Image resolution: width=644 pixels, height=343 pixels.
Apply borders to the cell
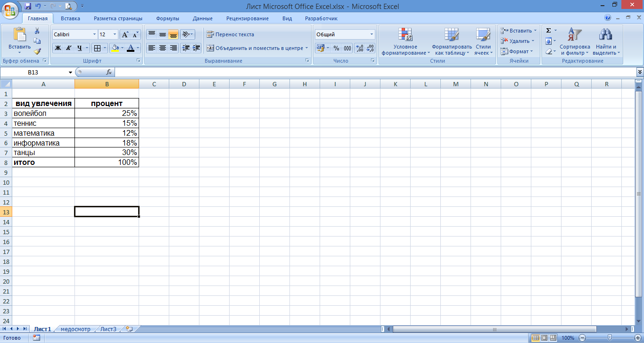pyautogui.click(x=97, y=48)
